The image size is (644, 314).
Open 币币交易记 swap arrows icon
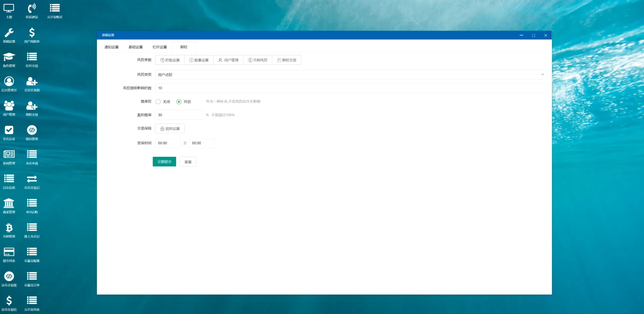pyautogui.click(x=32, y=182)
